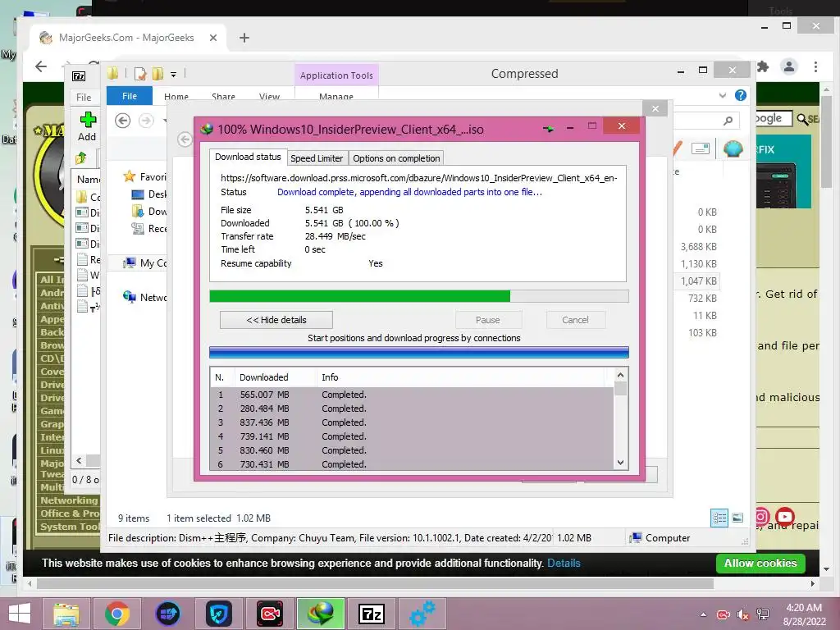Image resolution: width=840 pixels, height=630 pixels.
Task: Click connections list scroll up arrow
Action: (620, 375)
